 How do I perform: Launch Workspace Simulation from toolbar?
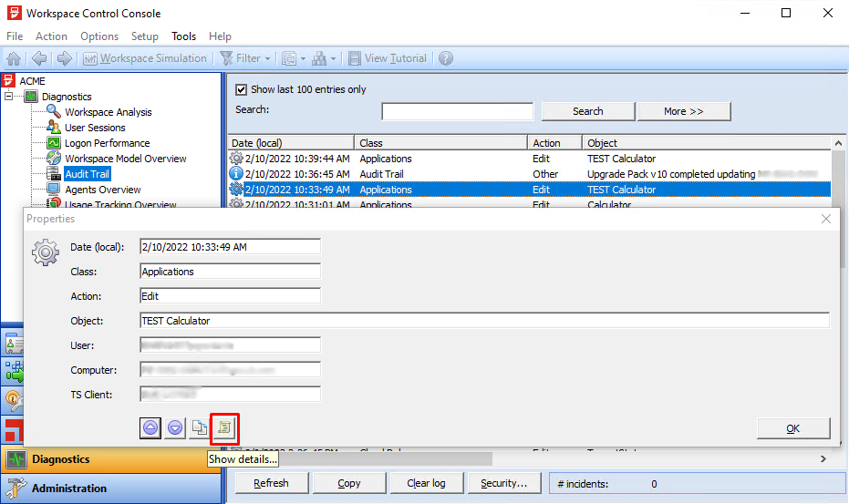(x=145, y=58)
